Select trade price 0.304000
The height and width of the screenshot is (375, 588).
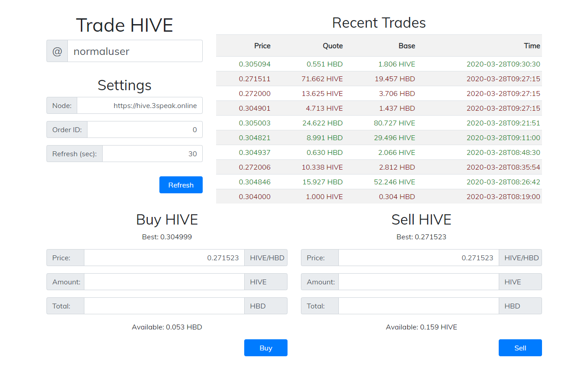[254, 196]
